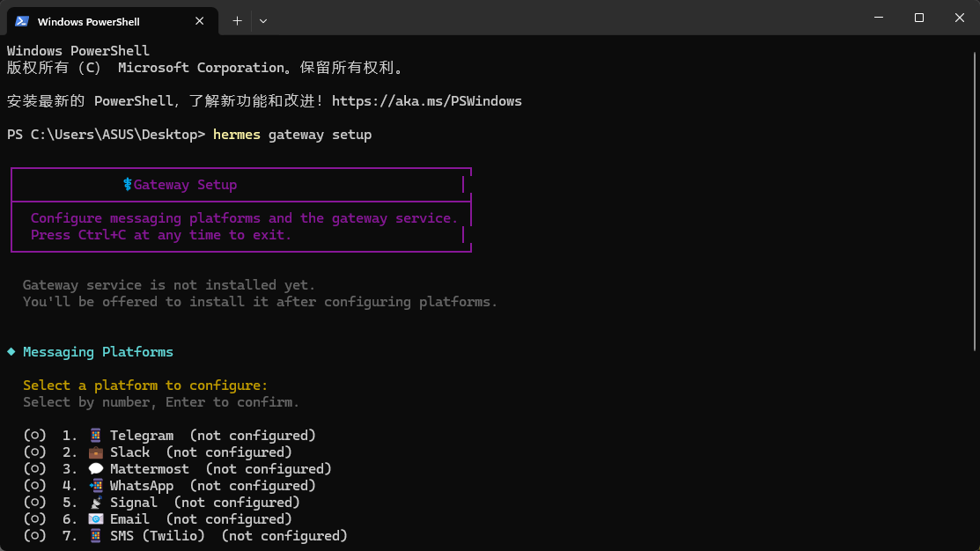The height and width of the screenshot is (551, 980).
Task: Click the Mattermost speech bubble icon
Action: coord(96,469)
